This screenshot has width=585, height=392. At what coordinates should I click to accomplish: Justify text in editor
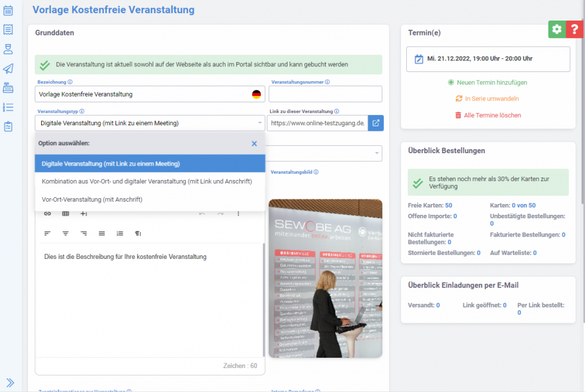tap(102, 234)
